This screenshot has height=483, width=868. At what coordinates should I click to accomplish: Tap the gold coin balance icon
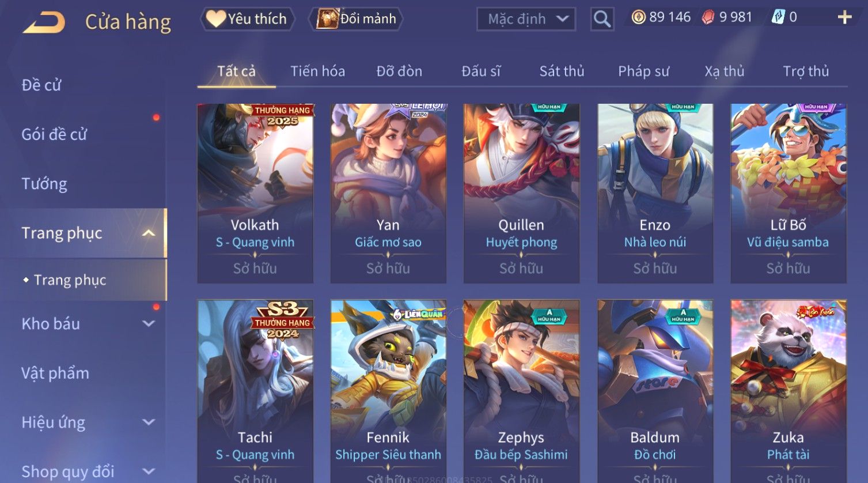638,17
